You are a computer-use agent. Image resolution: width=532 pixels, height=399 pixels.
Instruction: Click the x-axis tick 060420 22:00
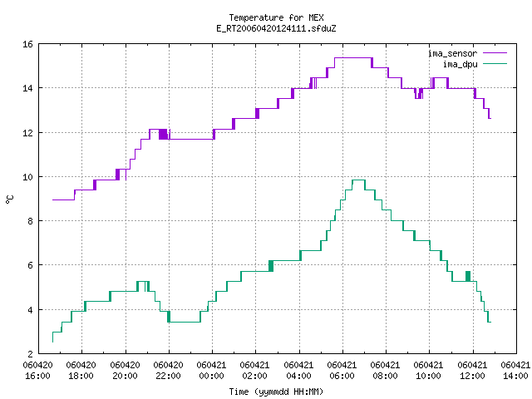tap(169, 371)
